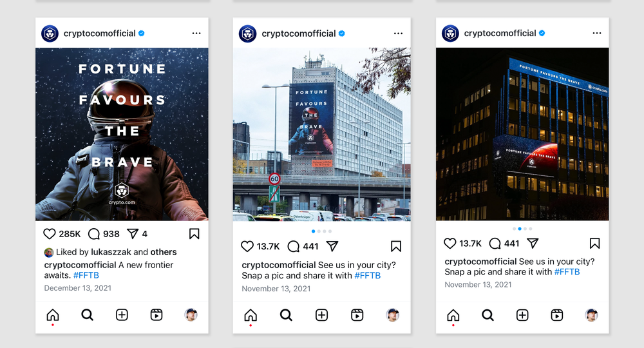This screenshot has width=644, height=348.
Task: Click the night-time illuminated building photo
Action: point(522,134)
